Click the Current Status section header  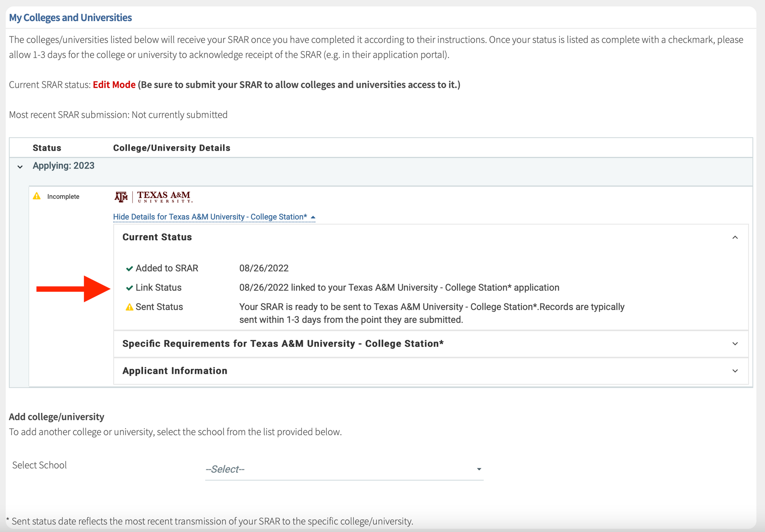pos(157,237)
